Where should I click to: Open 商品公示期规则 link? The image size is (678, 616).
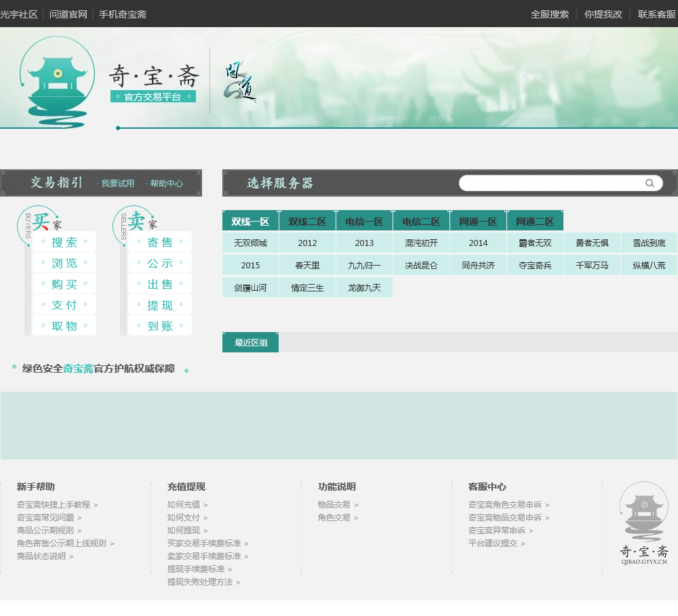click(x=49, y=531)
